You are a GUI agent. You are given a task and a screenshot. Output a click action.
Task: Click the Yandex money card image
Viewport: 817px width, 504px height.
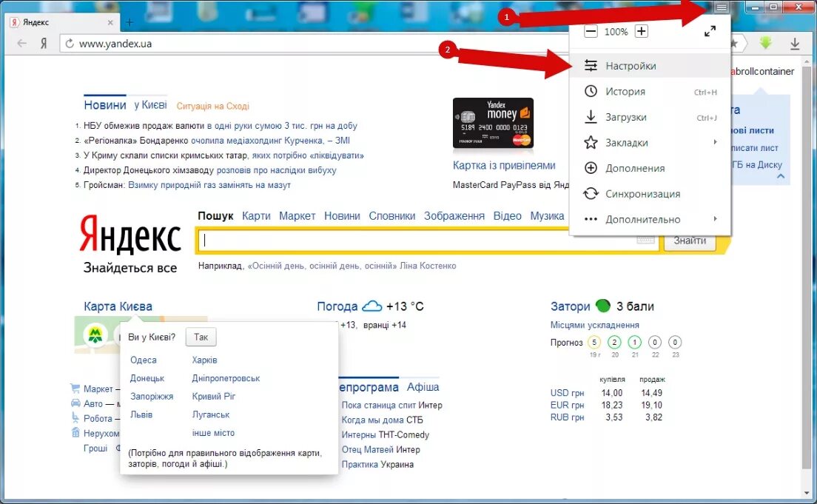(493, 123)
